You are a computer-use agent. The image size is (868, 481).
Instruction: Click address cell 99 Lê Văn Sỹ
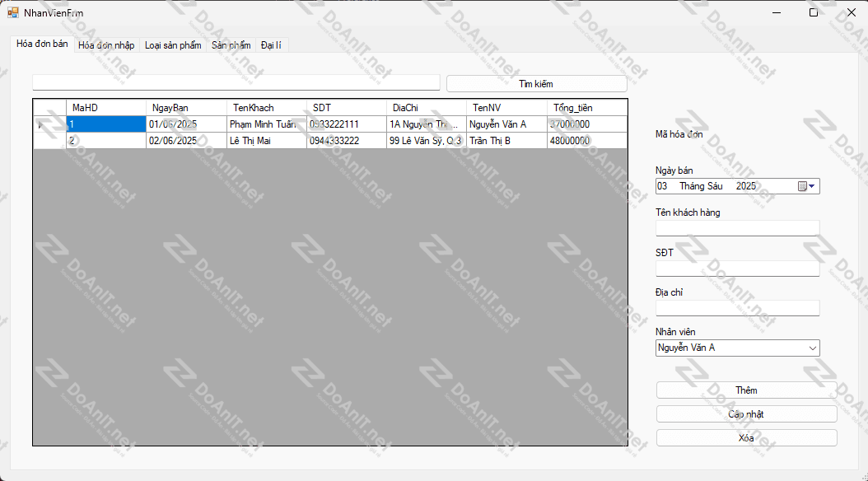(427, 141)
